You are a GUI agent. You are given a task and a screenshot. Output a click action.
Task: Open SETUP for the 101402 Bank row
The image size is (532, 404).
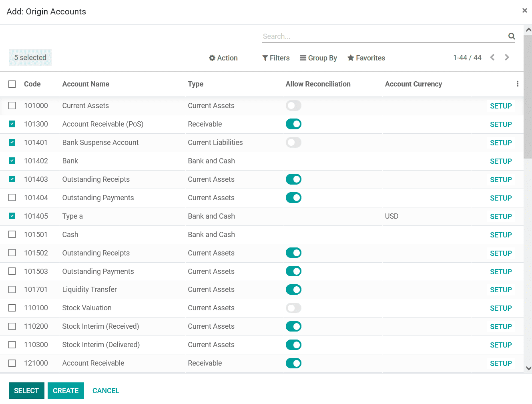tap(501, 161)
